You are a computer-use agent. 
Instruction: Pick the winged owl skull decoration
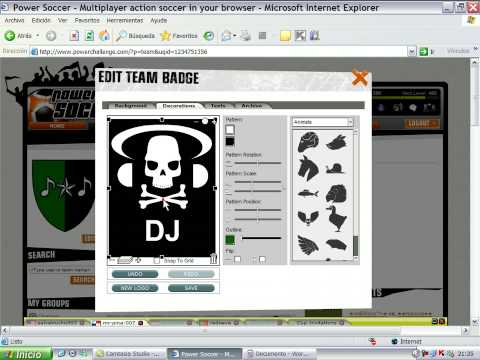click(x=308, y=218)
